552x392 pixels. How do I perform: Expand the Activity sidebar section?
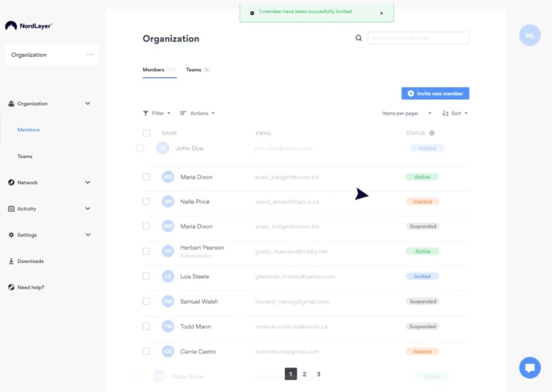point(88,209)
